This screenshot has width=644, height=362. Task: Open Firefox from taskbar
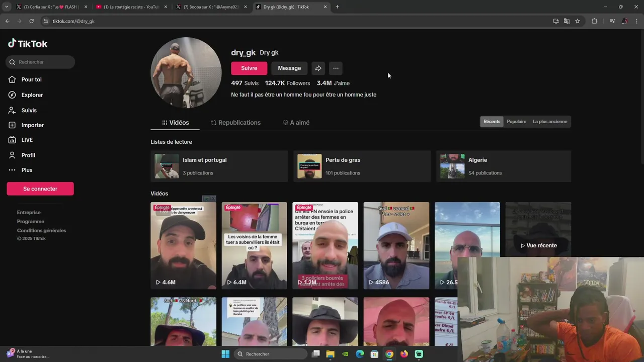404,354
